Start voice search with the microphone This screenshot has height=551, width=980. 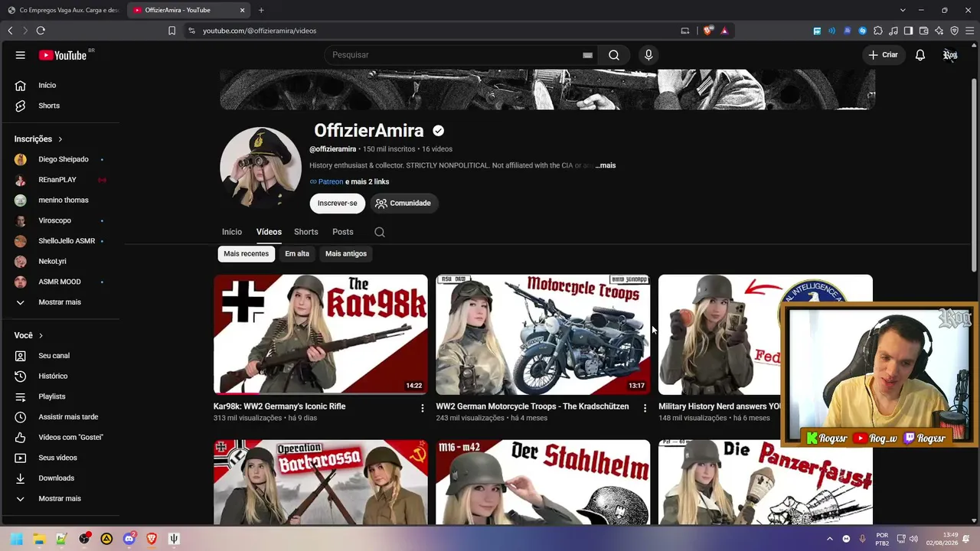pos(648,55)
